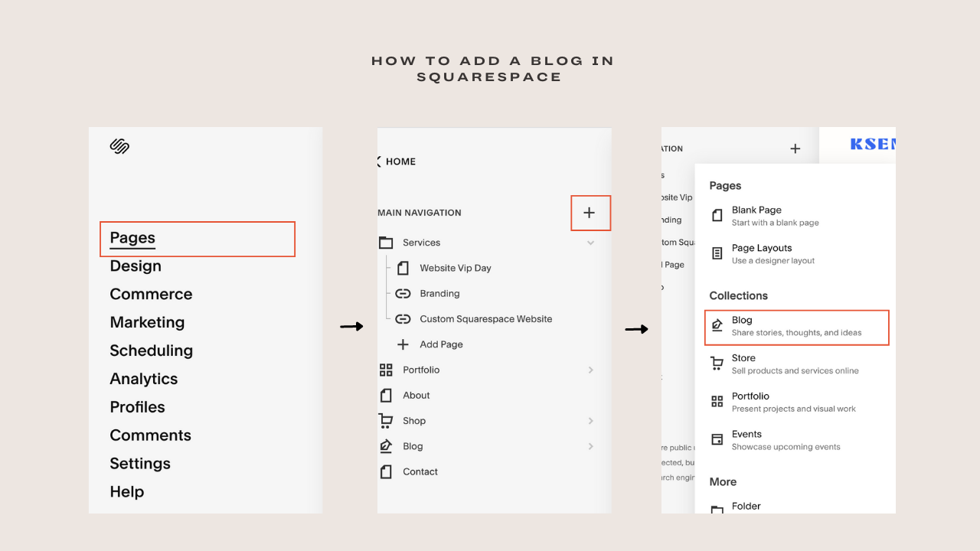The width and height of the screenshot is (980, 551).
Task: Expand the Services folder chevron
Action: click(590, 242)
